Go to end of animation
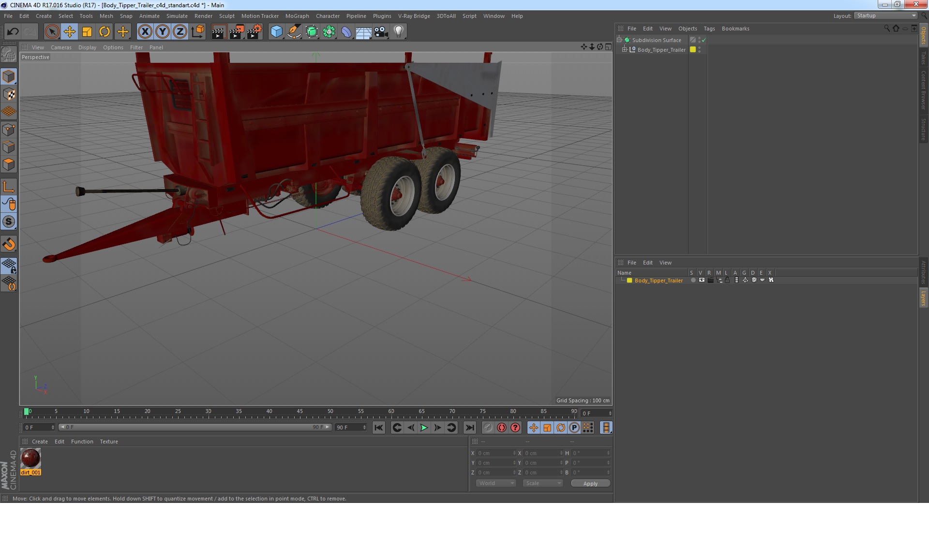The image size is (929, 560). click(469, 427)
